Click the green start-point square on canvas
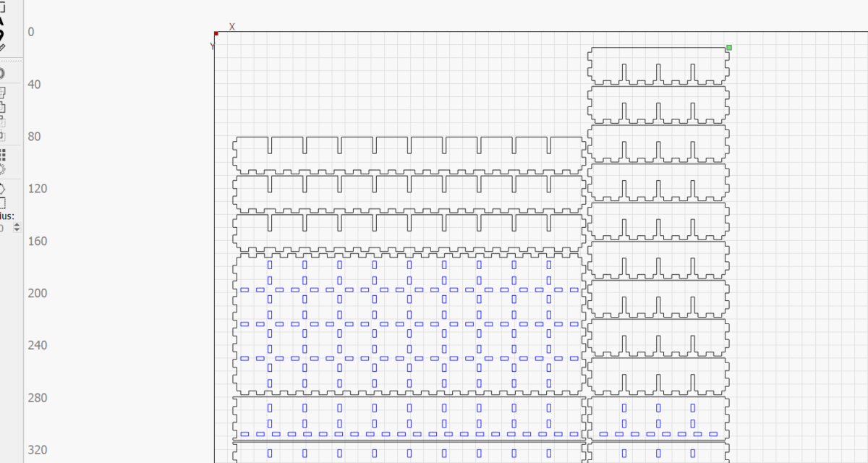 [x=729, y=48]
